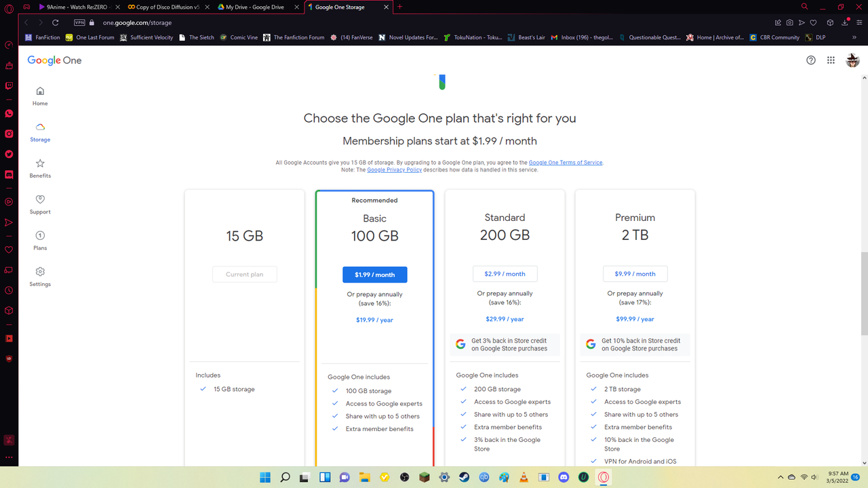This screenshot has width=868, height=488.
Task: Reload the current page
Action: click(x=56, y=22)
